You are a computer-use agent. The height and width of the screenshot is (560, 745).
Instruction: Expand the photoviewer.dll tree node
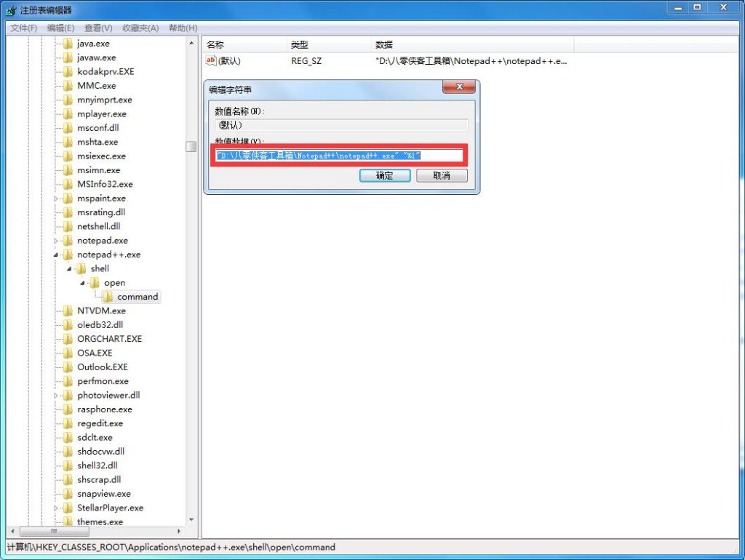(x=55, y=395)
